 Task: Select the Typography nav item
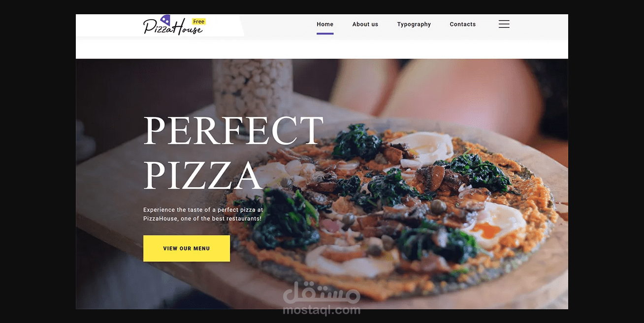414,24
